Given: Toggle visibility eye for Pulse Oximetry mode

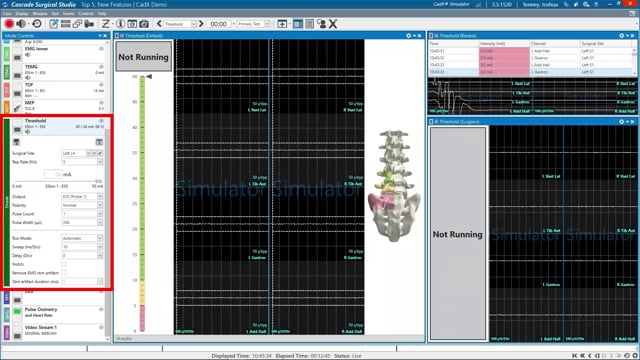Looking at the screenshot, I should (x=101, y=309).
